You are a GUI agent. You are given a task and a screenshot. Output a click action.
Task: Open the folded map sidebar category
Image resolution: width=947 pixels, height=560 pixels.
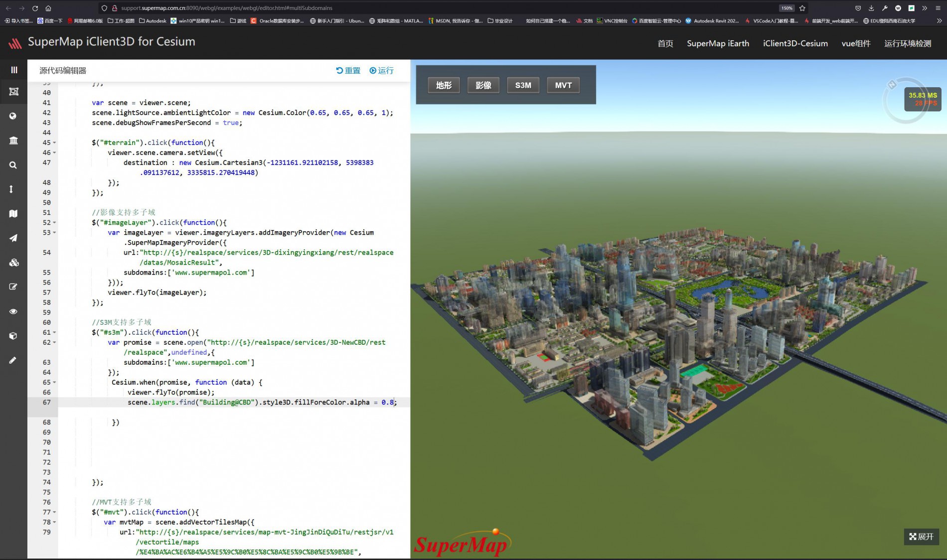(x=13, y=214)
